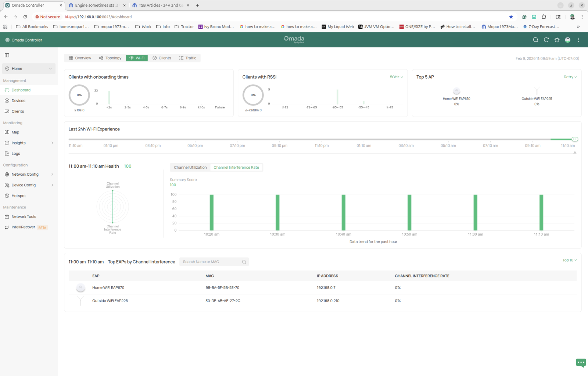The image size is (588, 376).
Task: Switch to Channel Utilization view
Action: 190,168
